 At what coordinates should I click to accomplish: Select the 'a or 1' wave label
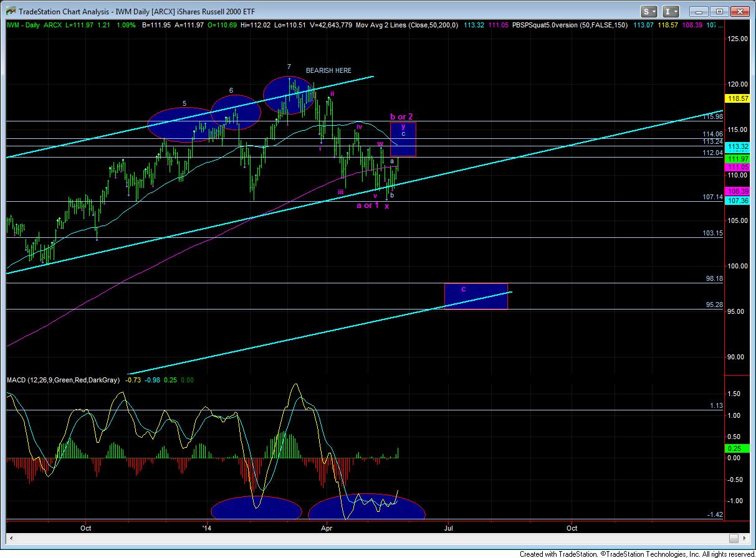click(x=367, y=205)
